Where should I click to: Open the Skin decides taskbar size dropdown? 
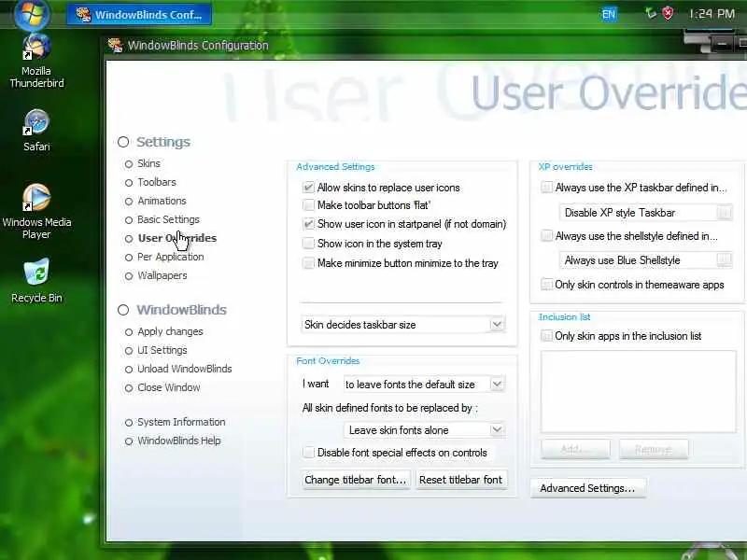(403, 325)
